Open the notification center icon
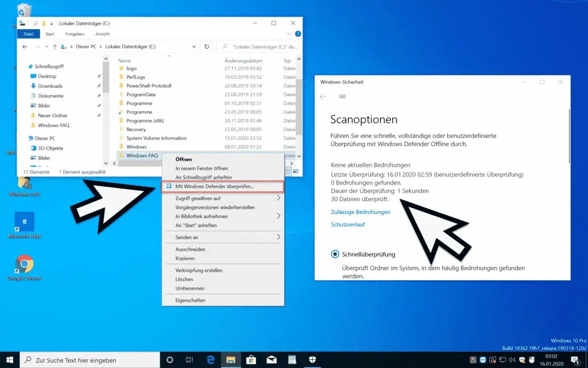The width and height of the screenshot is (588, 368). pos(575,360)
